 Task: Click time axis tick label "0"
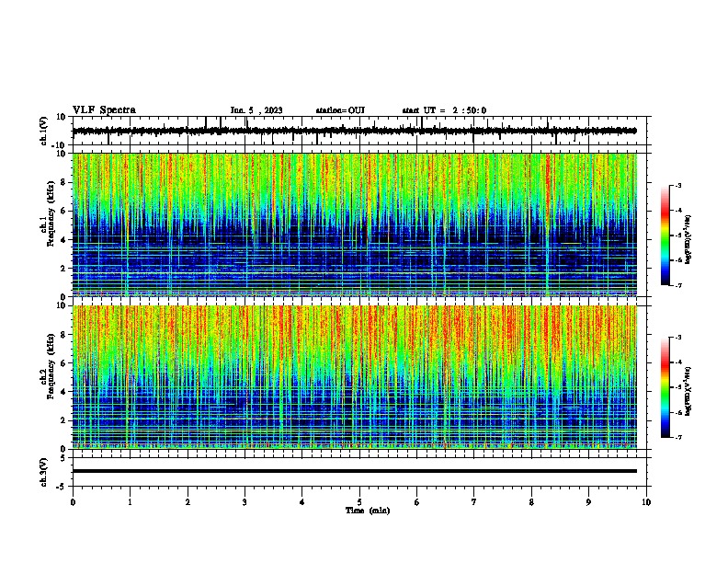73,502
